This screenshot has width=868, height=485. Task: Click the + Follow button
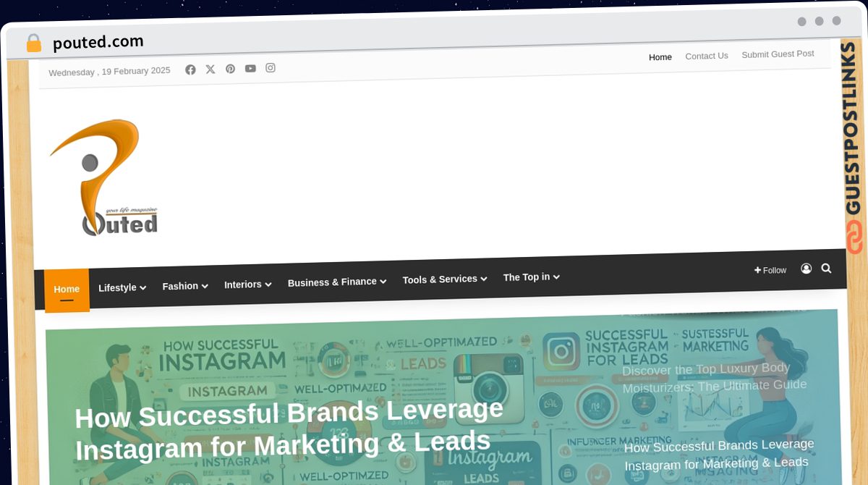(770, 270)
